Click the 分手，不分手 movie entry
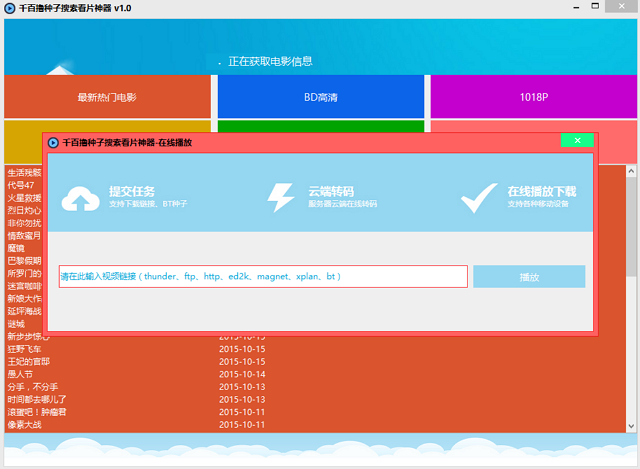 click(x=32, y=387)
